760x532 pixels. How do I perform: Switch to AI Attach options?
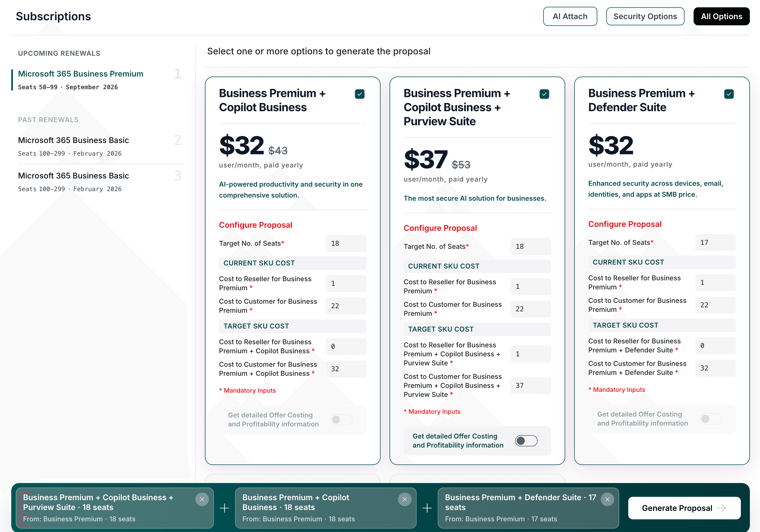570,16
